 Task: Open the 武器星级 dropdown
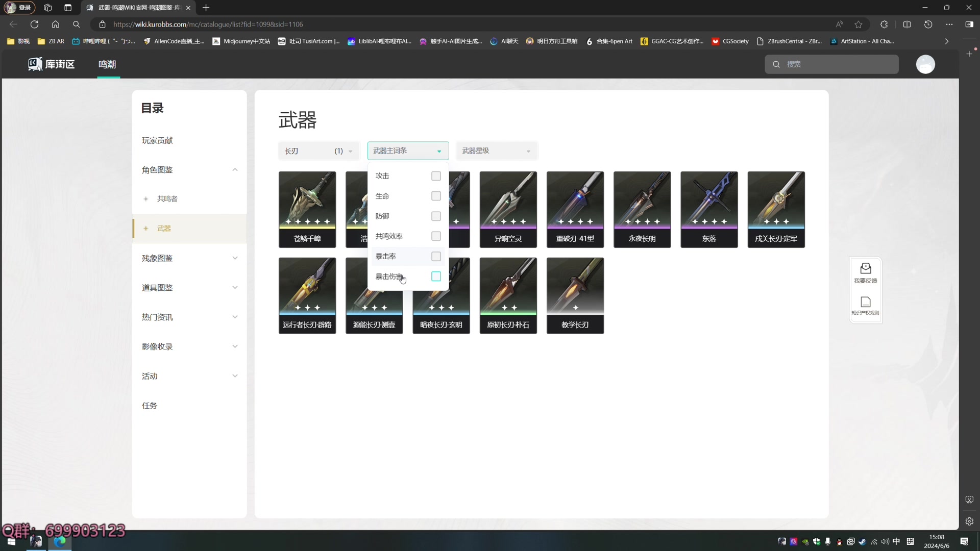coord(497,151)
